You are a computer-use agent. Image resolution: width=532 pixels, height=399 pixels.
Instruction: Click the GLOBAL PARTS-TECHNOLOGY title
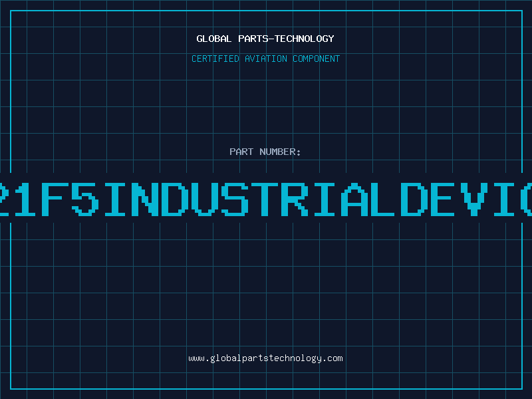[x=265, y=39]
